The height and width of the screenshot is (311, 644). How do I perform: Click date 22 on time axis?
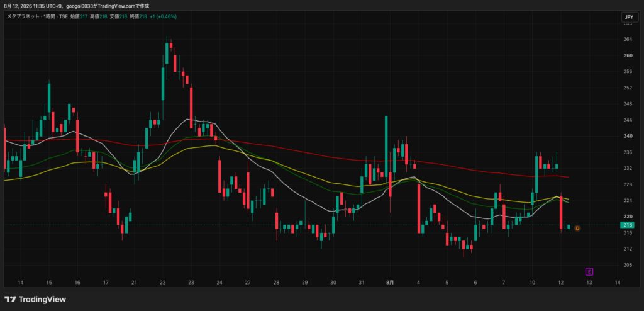click(x=163, y=283)
